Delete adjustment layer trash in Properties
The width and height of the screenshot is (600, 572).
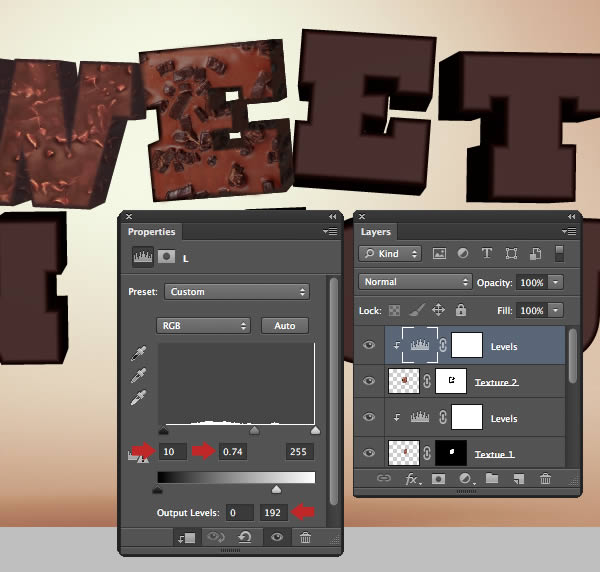[x=305, y=538]
